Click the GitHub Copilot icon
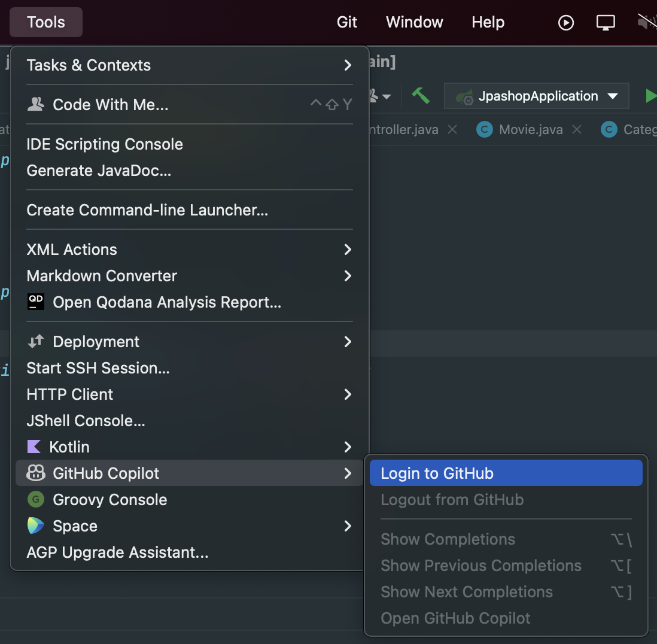Image resolution: width=657 pixels, height=644 pixels. pos(36,473)
